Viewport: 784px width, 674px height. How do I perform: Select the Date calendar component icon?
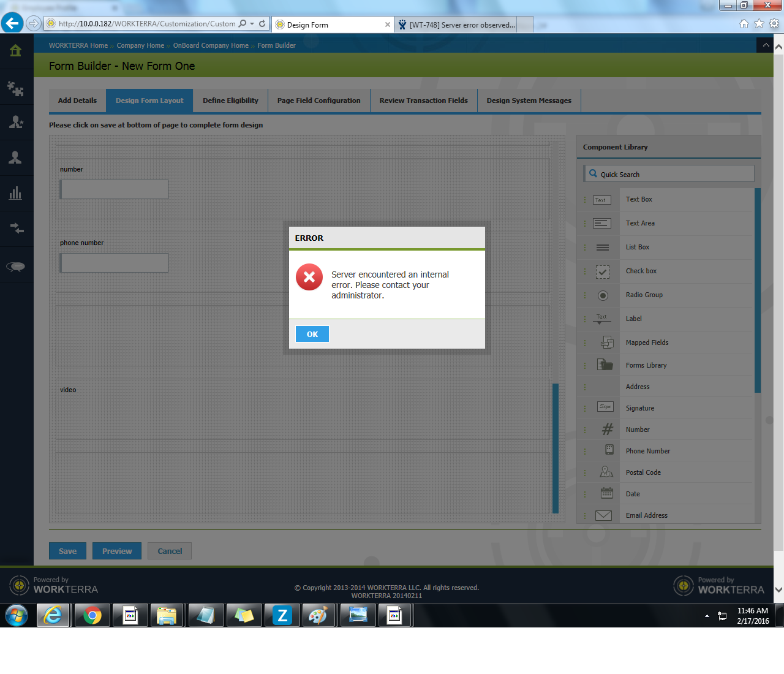(x=606, y=493)
